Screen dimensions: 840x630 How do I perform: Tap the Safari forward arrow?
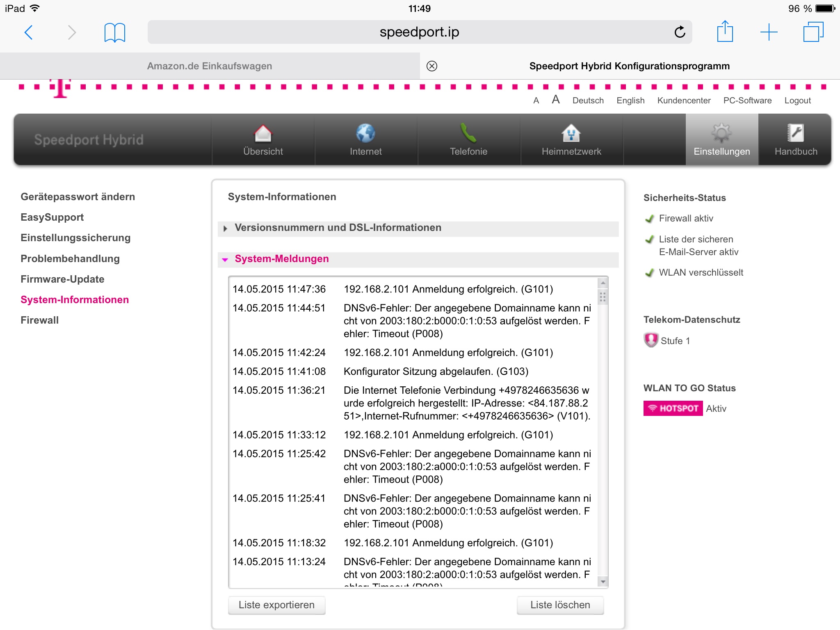point(72,32)
